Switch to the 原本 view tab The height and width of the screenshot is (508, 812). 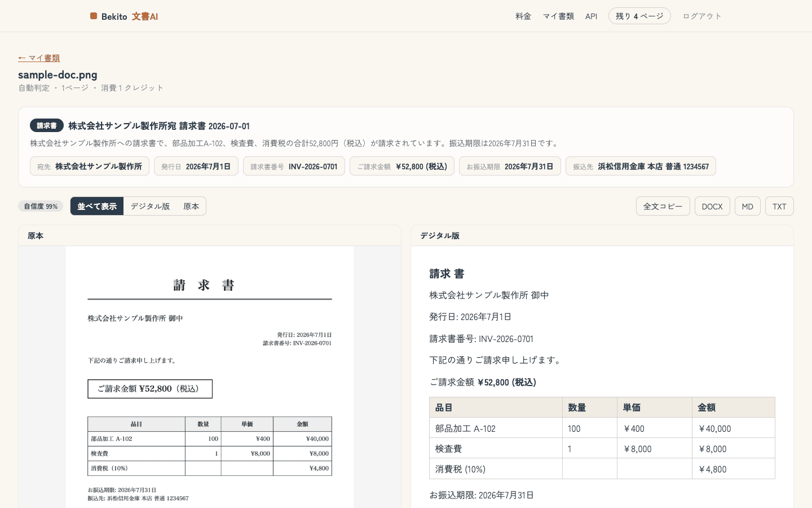click(191, 206)
